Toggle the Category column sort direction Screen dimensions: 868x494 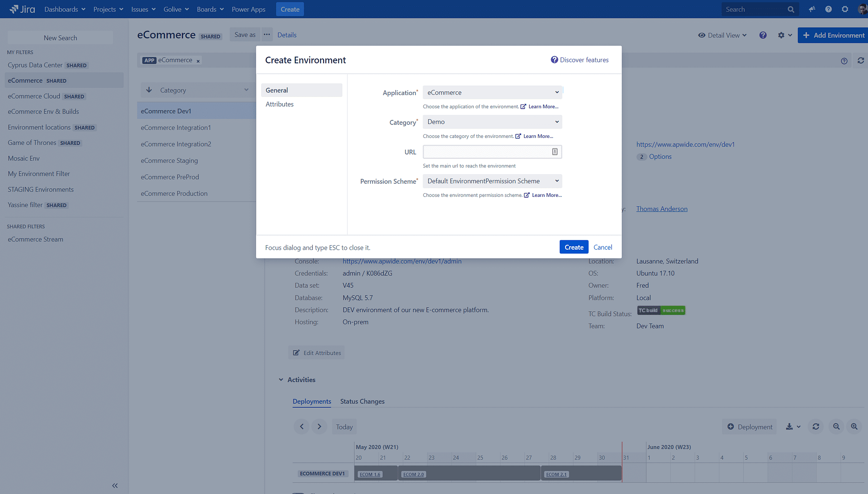tap(149, 90)
